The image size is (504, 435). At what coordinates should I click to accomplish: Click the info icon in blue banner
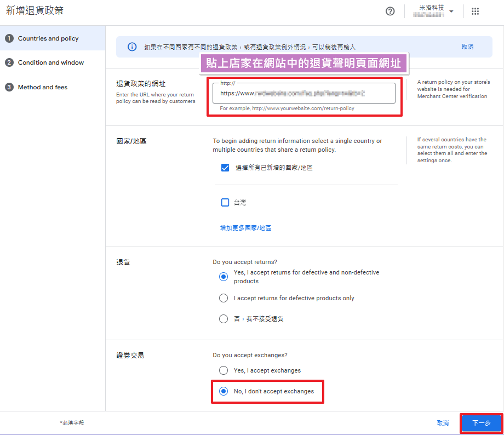(132, 47)
